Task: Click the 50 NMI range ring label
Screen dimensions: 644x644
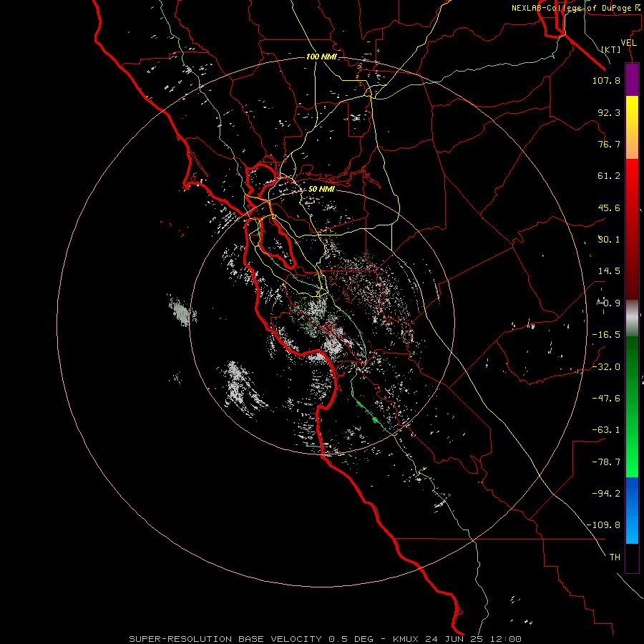Action: [x=321, y=189]
